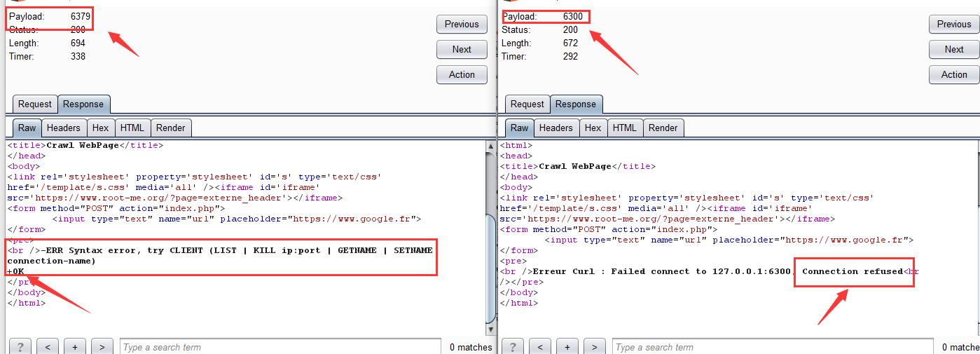Click the Payload value 6379

point(80,15)
